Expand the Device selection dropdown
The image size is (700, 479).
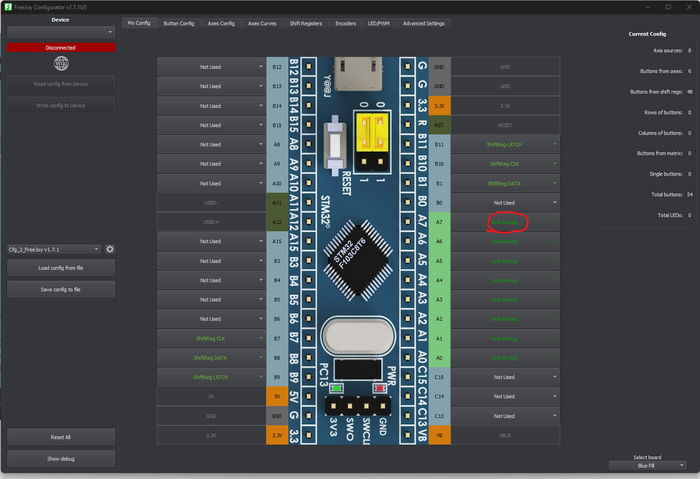click(x=61, y=32)
